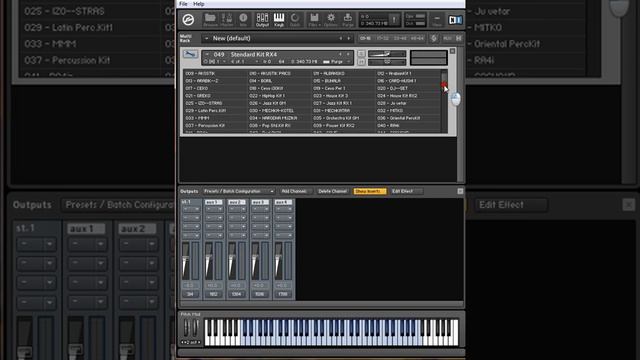Click the Purge toolbar icon

click(348, 19)
